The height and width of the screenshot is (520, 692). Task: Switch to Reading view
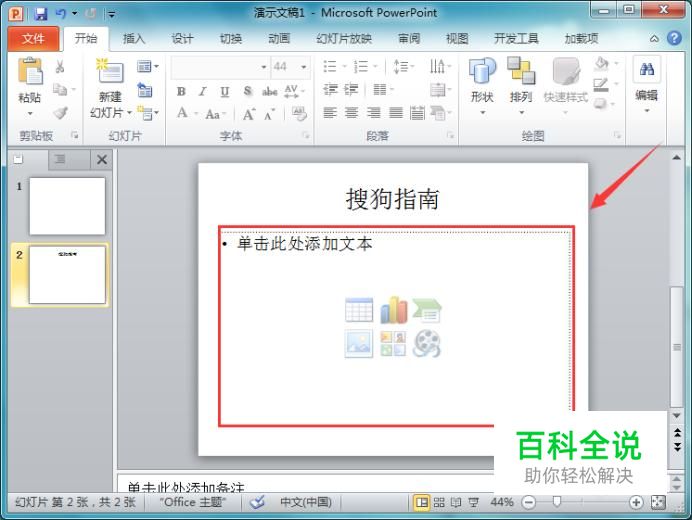coord(456,502)
